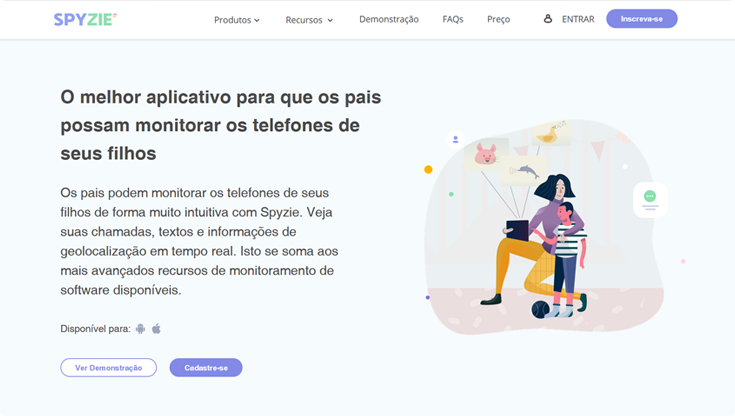Open the Preço pricing page
The image size is (735, 416).
[x=498, y=19]
